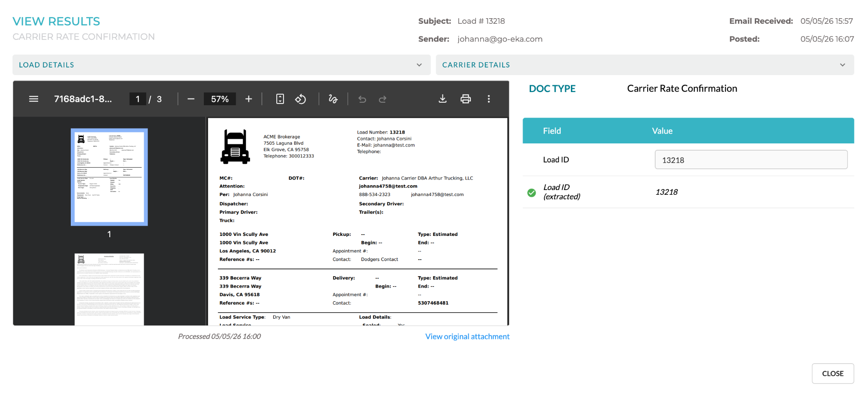Click the Field column header
868x398 pixels.
tap(552, 131)
